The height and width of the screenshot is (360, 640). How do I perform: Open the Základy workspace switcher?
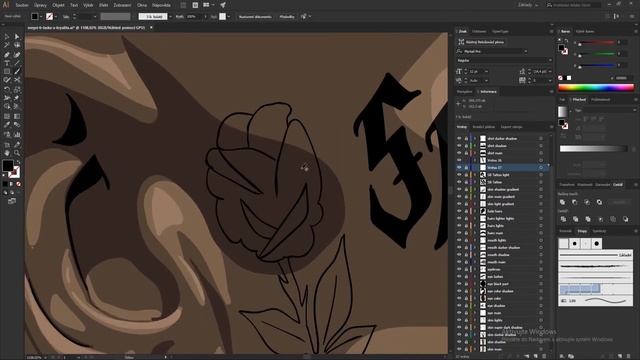(528, 5)
